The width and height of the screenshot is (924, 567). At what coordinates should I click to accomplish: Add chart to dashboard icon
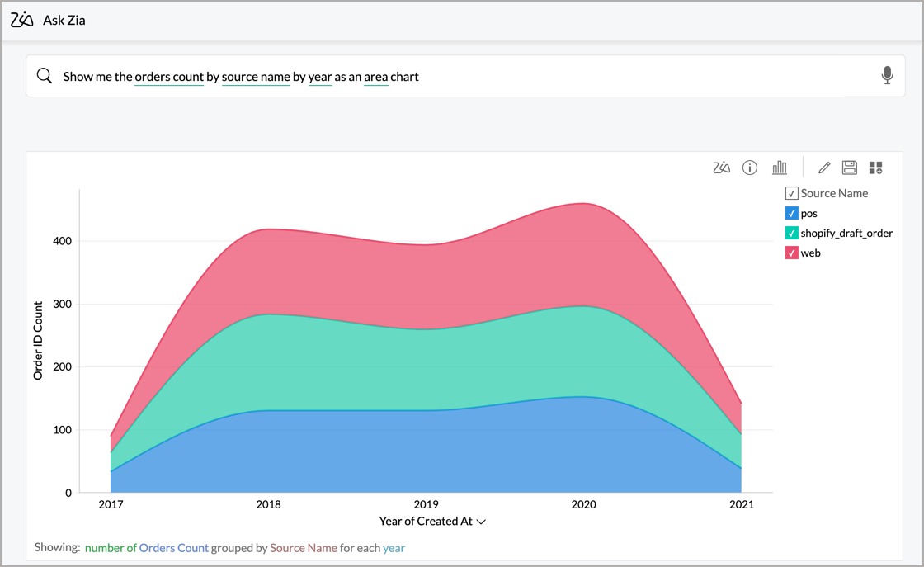pos(875,168)
